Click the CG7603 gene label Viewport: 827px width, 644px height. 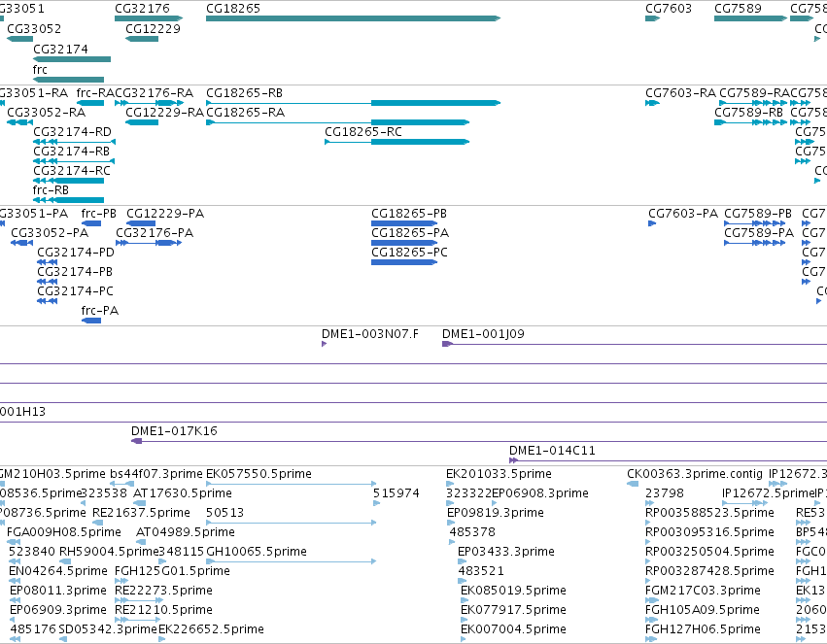pos(669,9)
